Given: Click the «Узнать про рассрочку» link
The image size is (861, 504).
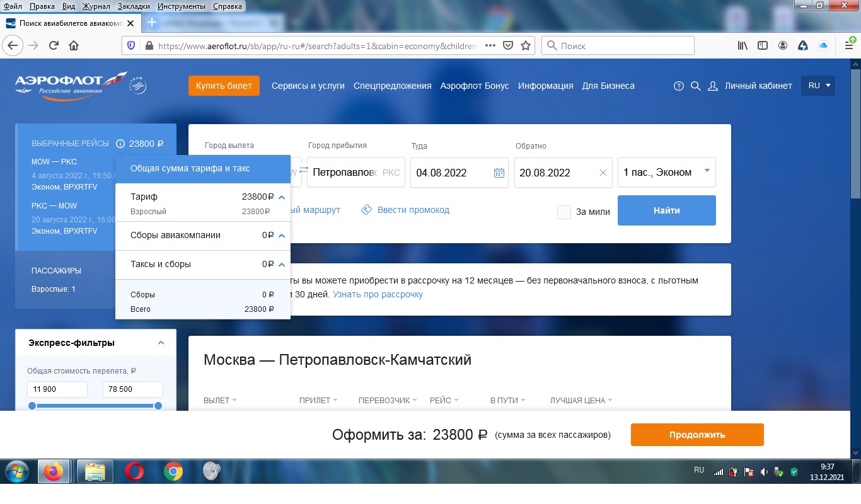Looking at the screenshot, I should [x=378, y=294].
